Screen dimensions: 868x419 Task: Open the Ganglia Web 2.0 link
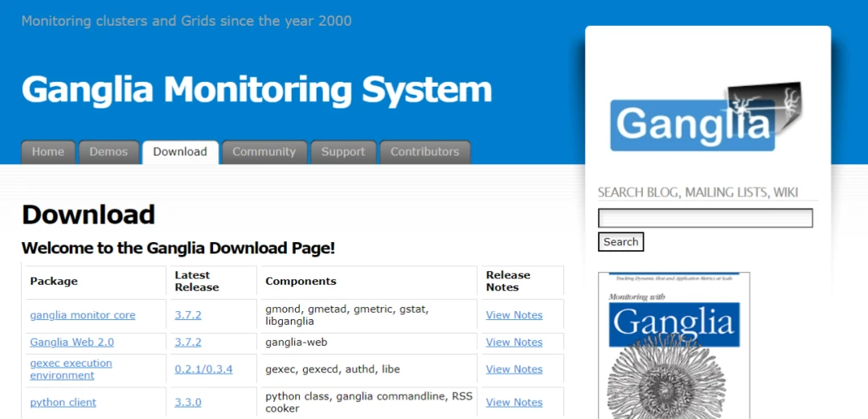(x=72, y=342)
